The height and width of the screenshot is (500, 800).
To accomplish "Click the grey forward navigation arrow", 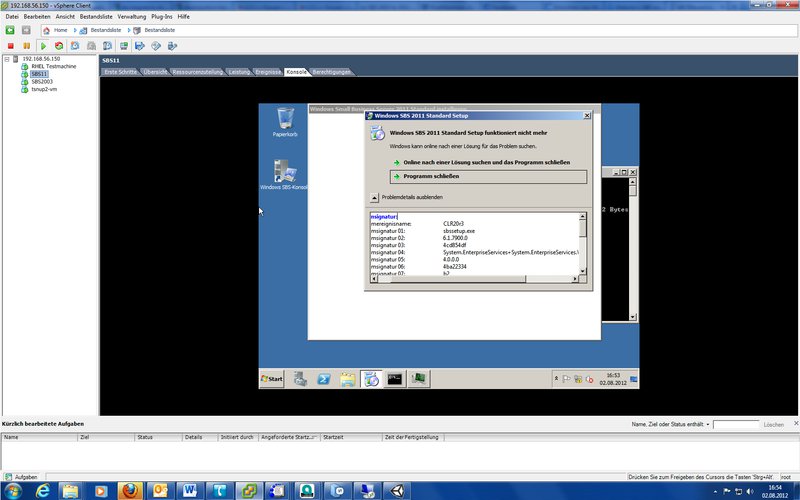I will 26,30.
